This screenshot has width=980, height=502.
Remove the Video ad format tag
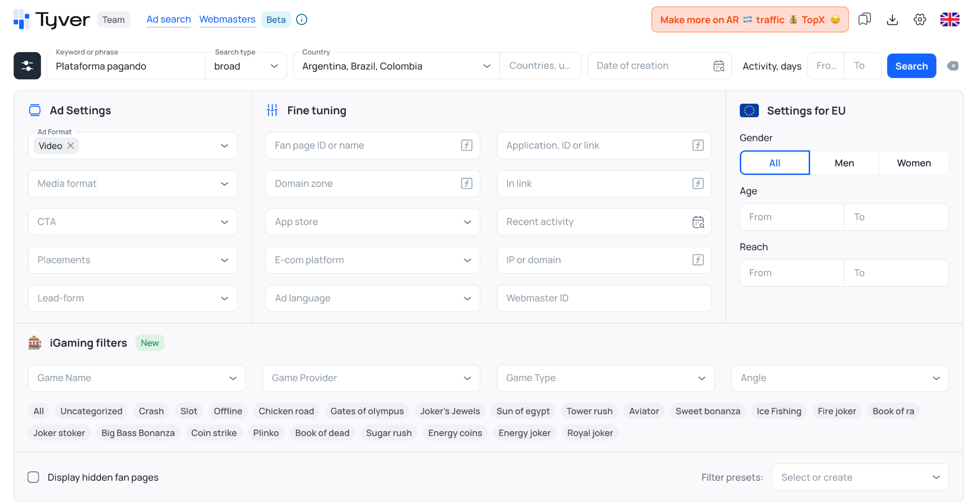click(x=71, y=146)
